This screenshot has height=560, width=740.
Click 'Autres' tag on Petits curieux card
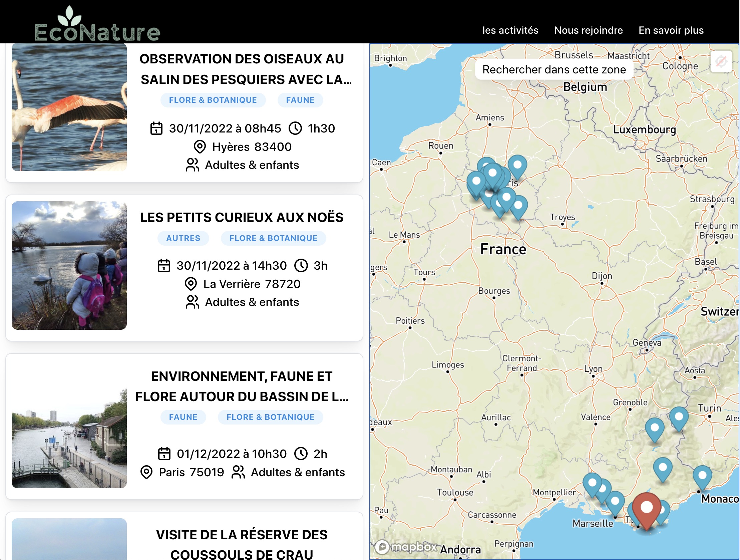[x=183, y=238]
